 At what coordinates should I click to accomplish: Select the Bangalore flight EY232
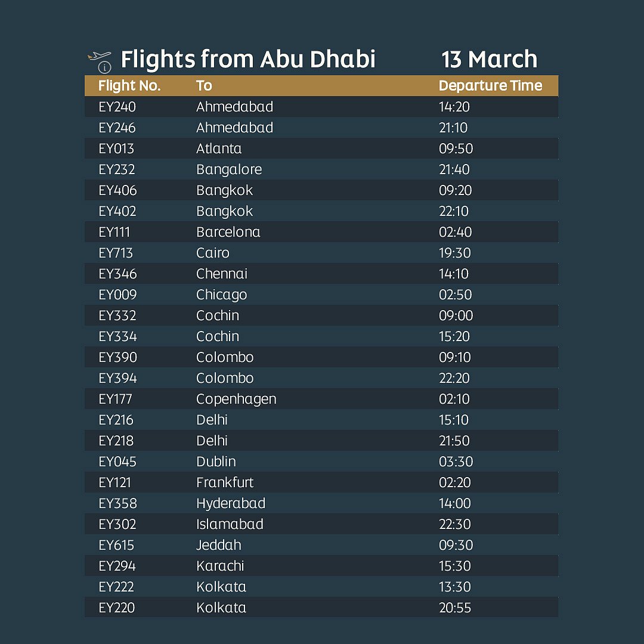click(x=117, y=170)
